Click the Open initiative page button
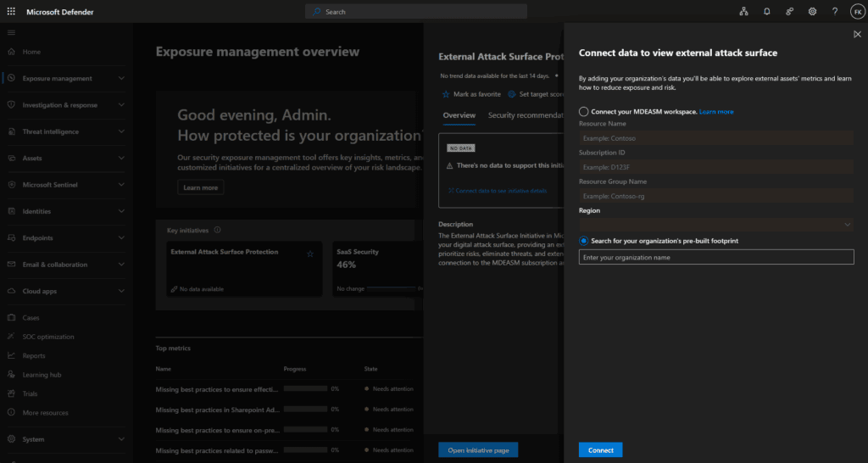Image resolution: width=868 pixels, height=463 pixels. [x=478, y=449]
